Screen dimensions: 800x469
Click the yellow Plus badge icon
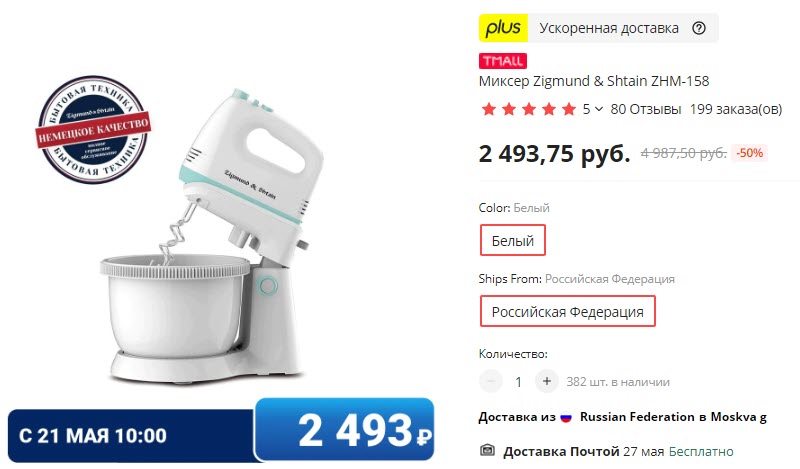point(503,28)
